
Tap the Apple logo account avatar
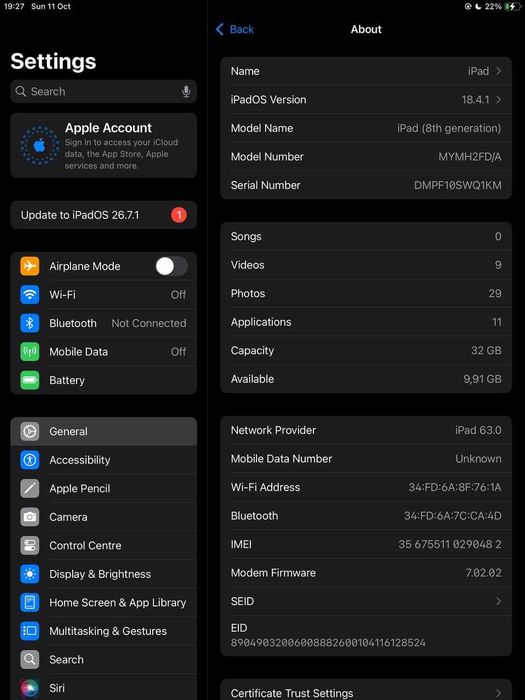click(40, 146)
